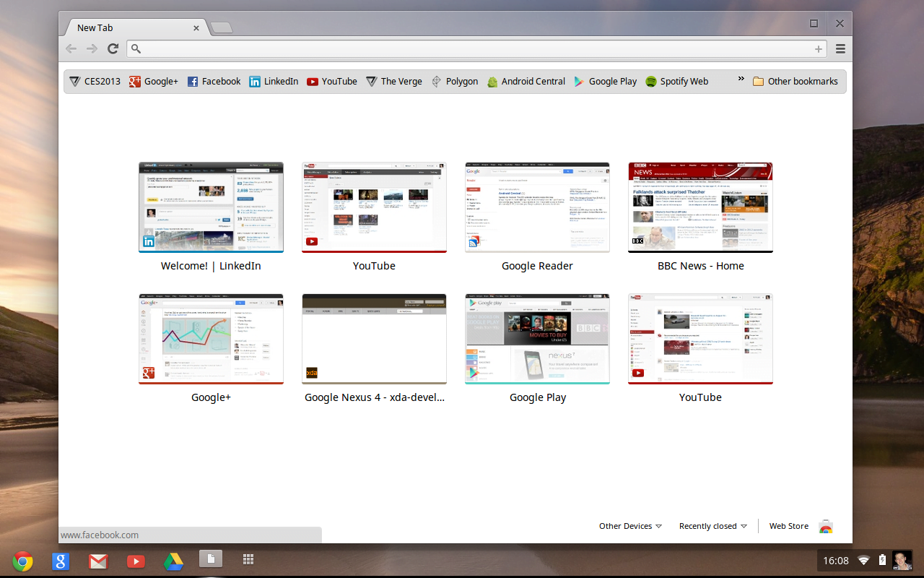Launch Google Search from the shelf

61,561
